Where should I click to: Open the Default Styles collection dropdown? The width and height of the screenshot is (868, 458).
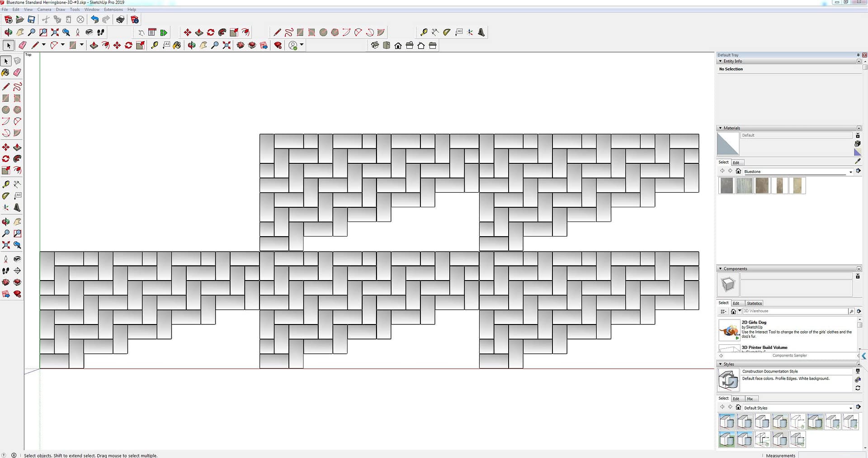pos(850,408)
